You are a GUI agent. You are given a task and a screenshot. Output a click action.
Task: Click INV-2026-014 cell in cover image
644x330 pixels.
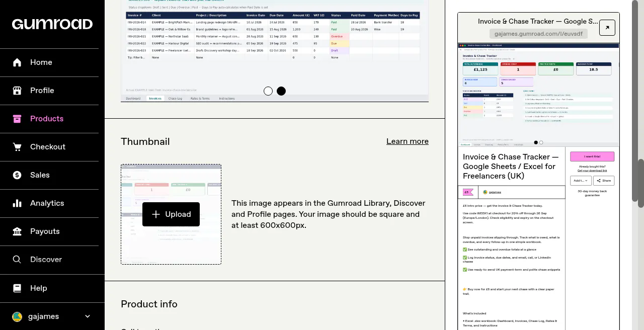click(137, 22)
